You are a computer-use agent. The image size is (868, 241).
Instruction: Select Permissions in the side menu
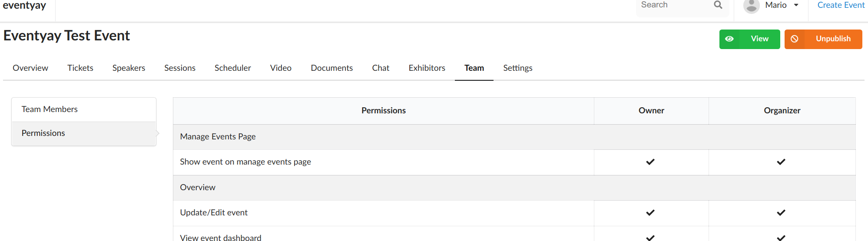coord(84,133)
